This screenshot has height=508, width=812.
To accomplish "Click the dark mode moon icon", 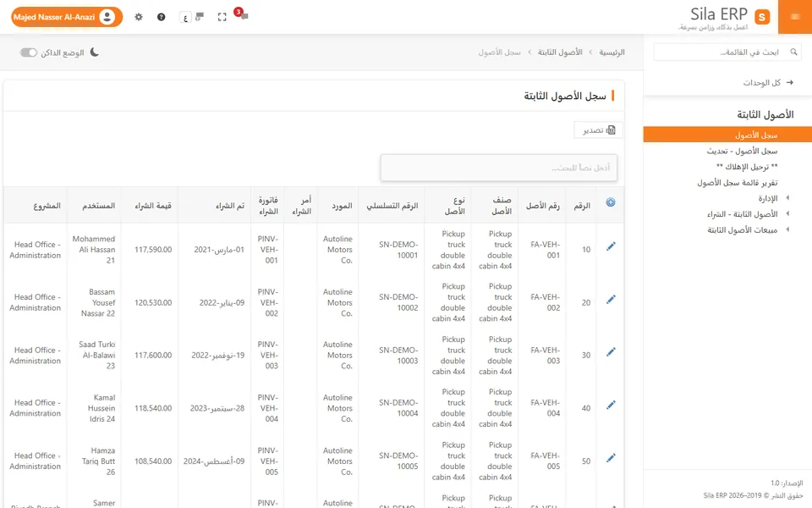I will point(94,52).
